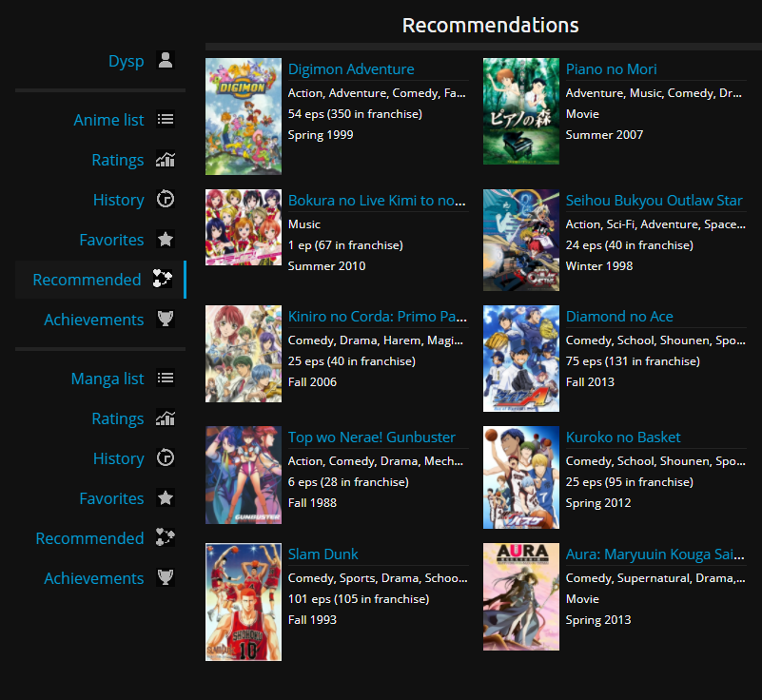Open the Manga list text link
The width and height of the screenshot is (762, 700).
pos(107,379)
